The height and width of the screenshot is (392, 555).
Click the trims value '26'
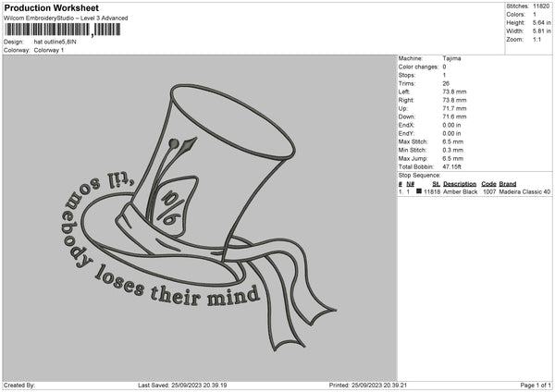pyautogui.click(x=446, y=83)
